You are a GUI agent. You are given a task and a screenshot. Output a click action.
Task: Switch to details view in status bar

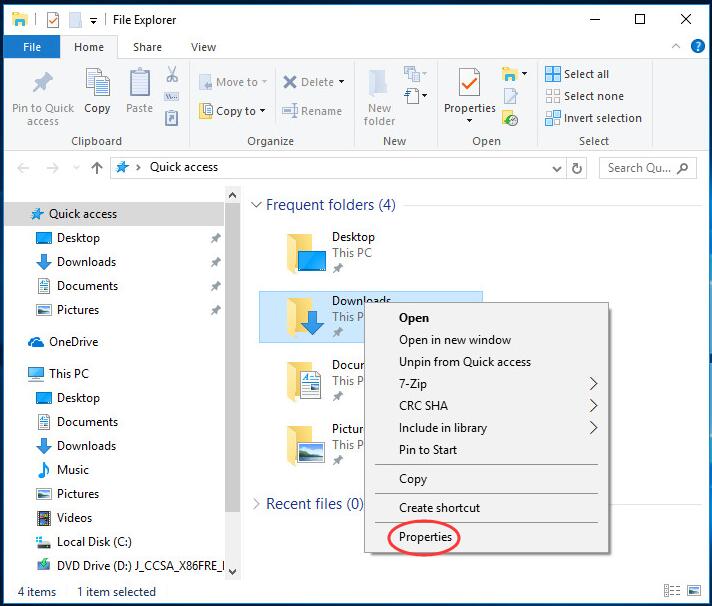(x=670, y=591)
